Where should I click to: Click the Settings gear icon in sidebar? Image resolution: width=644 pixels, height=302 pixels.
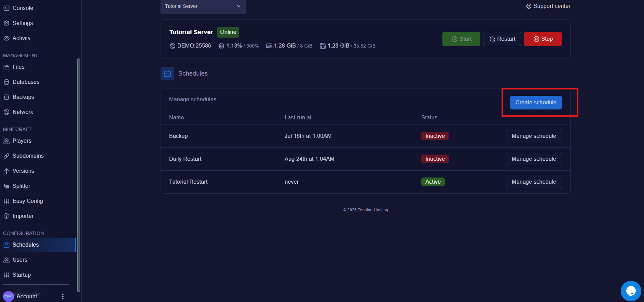tap(6, 23)
